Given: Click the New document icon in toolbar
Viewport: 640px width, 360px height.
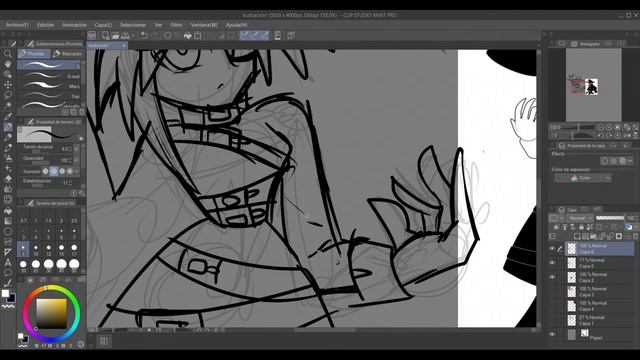Looking at the screenshot, I should [106, 36].
